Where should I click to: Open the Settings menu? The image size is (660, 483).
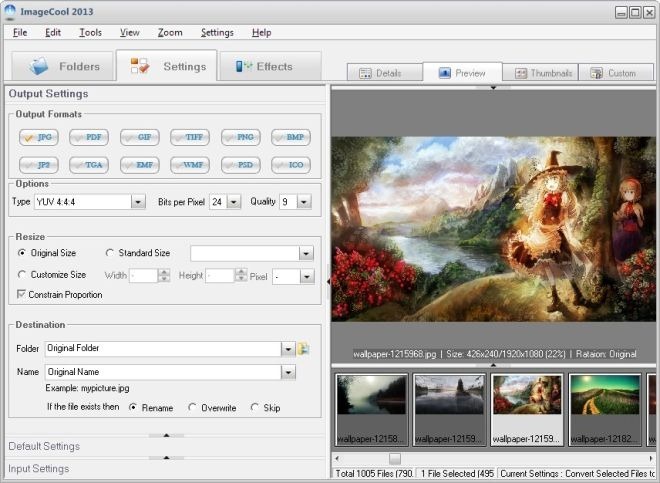tap(217, 32)
